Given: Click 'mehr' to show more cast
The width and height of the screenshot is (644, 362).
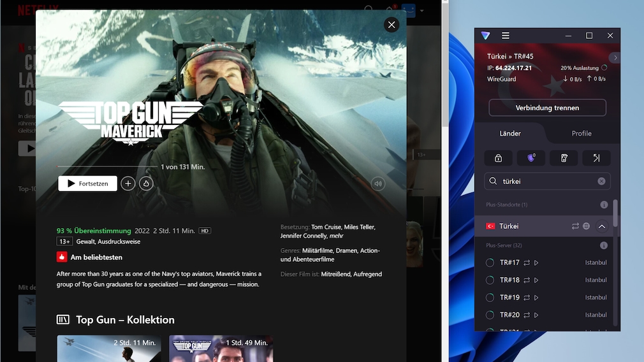Looking at the screenshot, I should [x=337, y=236].
